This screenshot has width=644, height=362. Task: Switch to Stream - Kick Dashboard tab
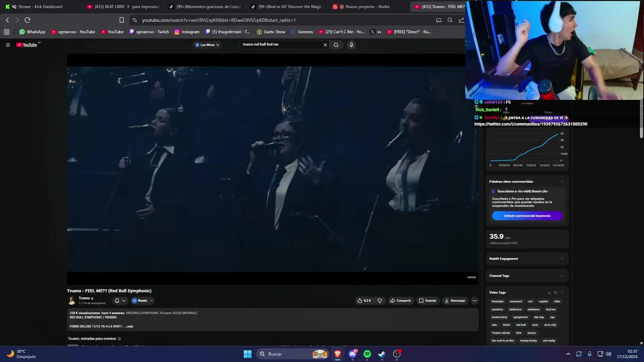click(x=40, y=7)
